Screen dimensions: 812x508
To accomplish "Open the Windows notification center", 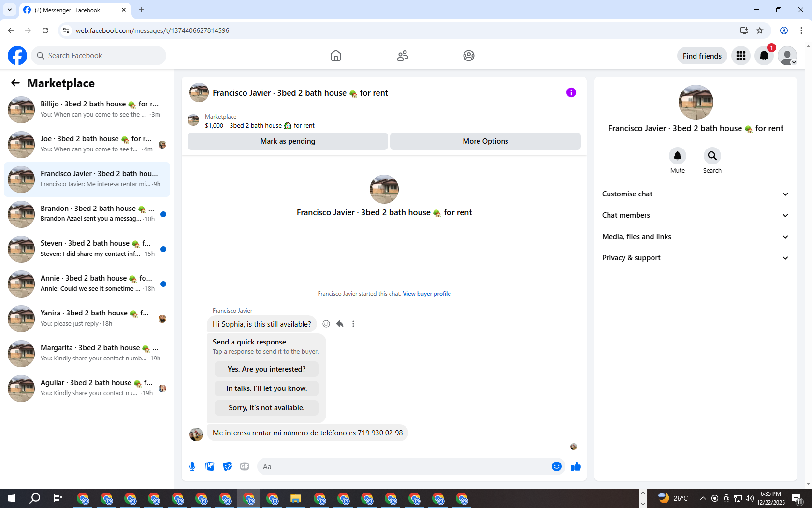I will click(797, 498).
